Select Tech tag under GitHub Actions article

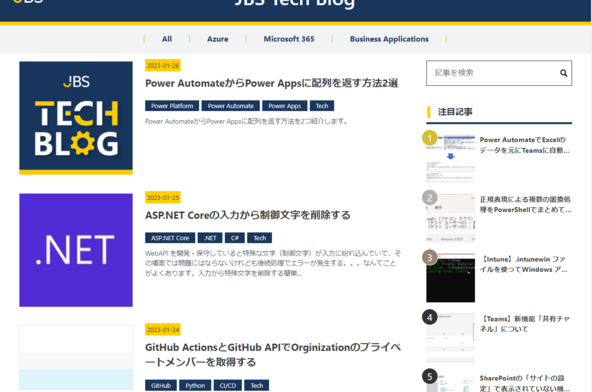click(257, 386)
